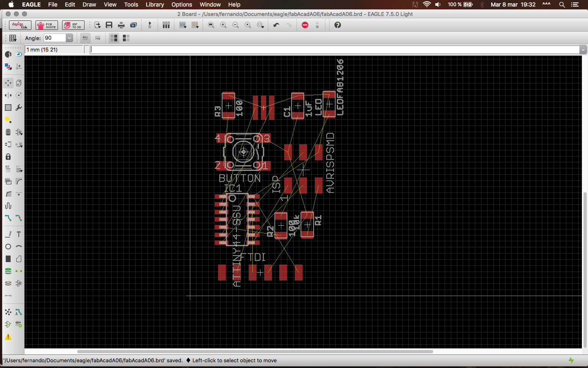Open the Options menu
This screenshot has height=368, width=588.
point(182,4)
